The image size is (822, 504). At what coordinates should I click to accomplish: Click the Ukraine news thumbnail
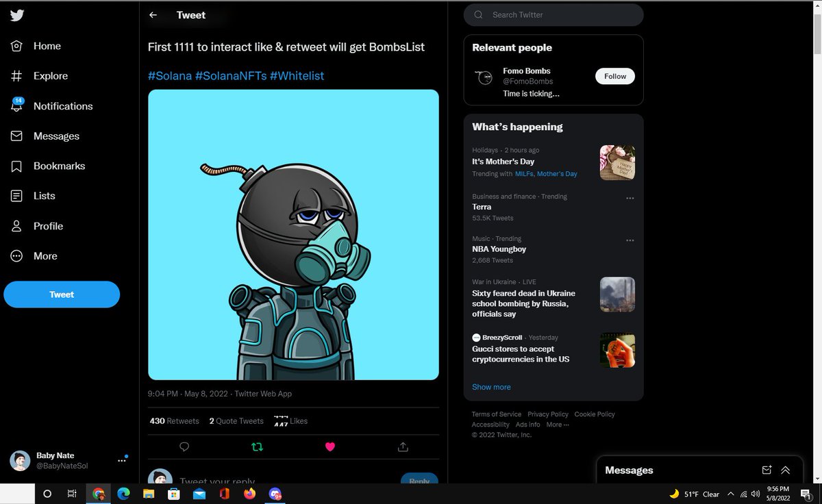(617, 294)
